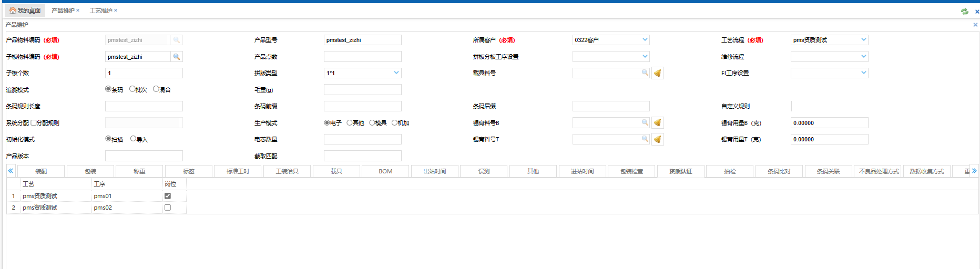The width and height of the screenshot is (980, 269).
Task: Click the magnifier icon in 载具料号 field
Action: (x=645, y=73)
